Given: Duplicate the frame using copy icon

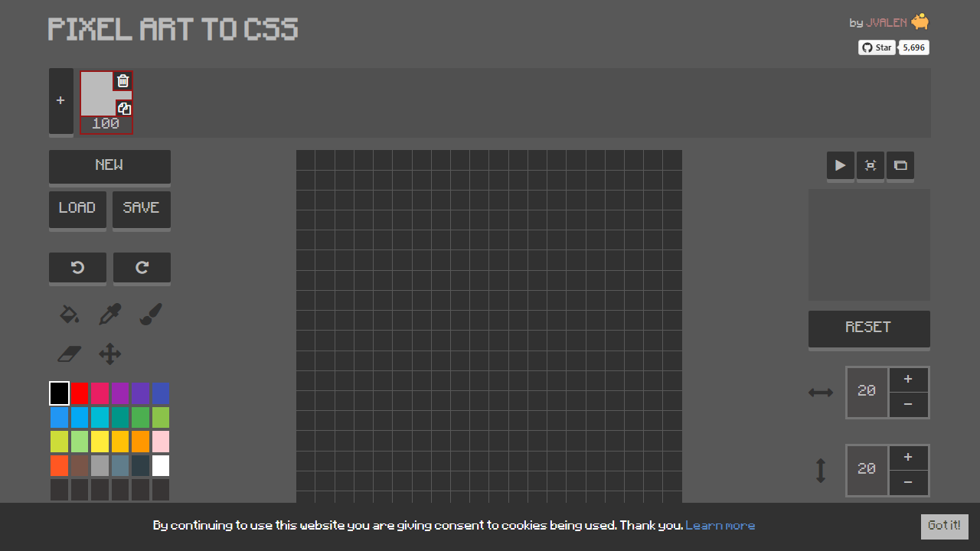Looking at the screenshot, I should (x=124, y=109).
